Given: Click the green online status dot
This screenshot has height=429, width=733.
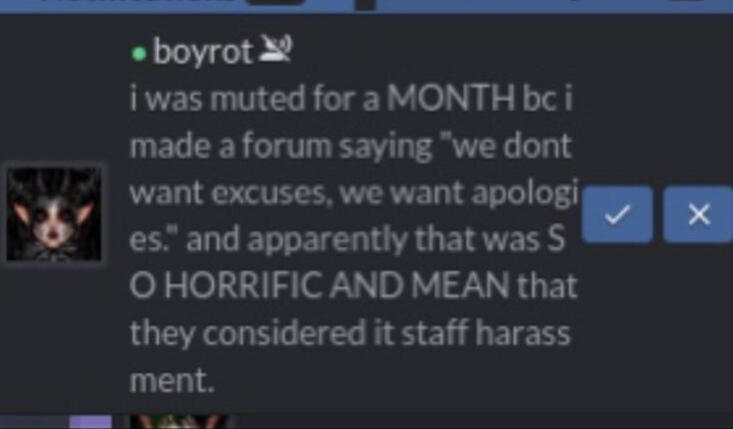Looking at the screenshot, I should [138, 54].
